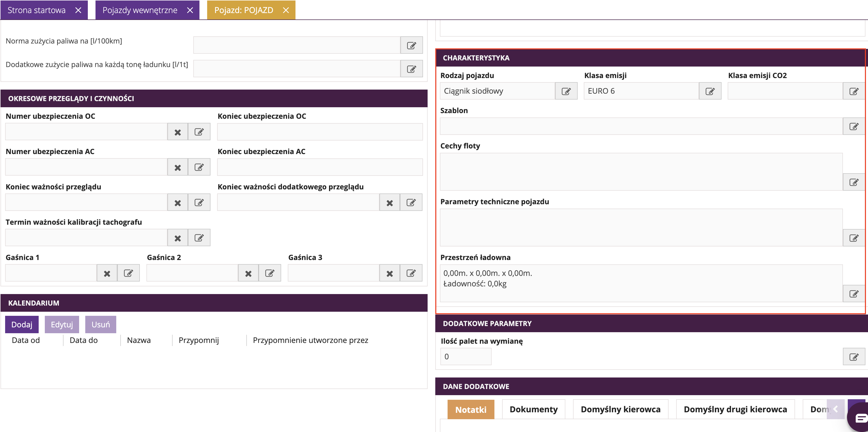Click edit icon for Klasa emisji

pyautogui.click(x=710, y=91)
